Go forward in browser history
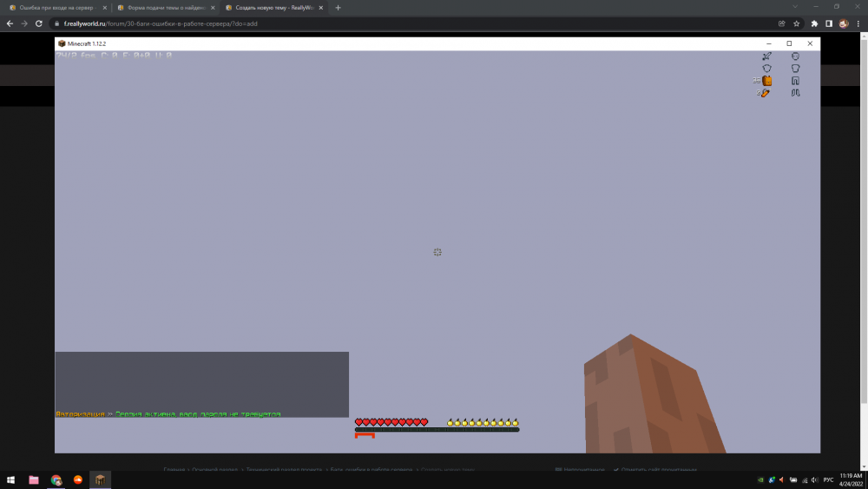Viewport: 868px width, 489px height. click(24, 23)
